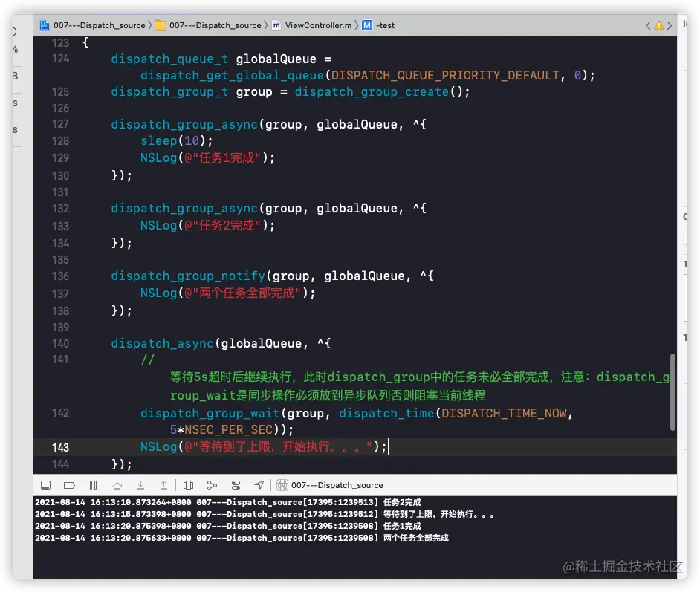This screenshot has width=700, height=592.
Task: Click the "两个任务全部完成" string on line 137
Action: [x=247, y=293]
